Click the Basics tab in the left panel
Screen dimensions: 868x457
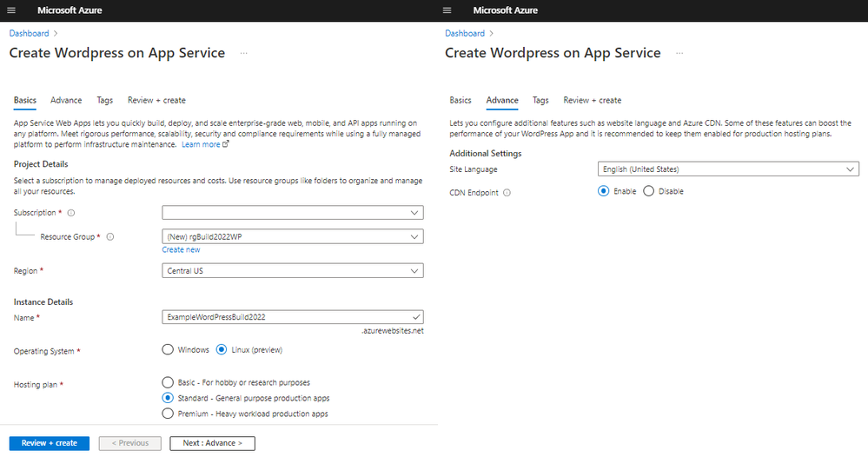click(25, 100)
